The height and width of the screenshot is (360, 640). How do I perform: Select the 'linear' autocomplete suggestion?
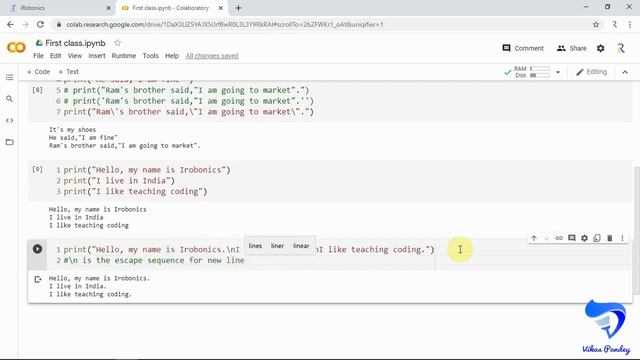pyautogui.click(x=301, y=246)
